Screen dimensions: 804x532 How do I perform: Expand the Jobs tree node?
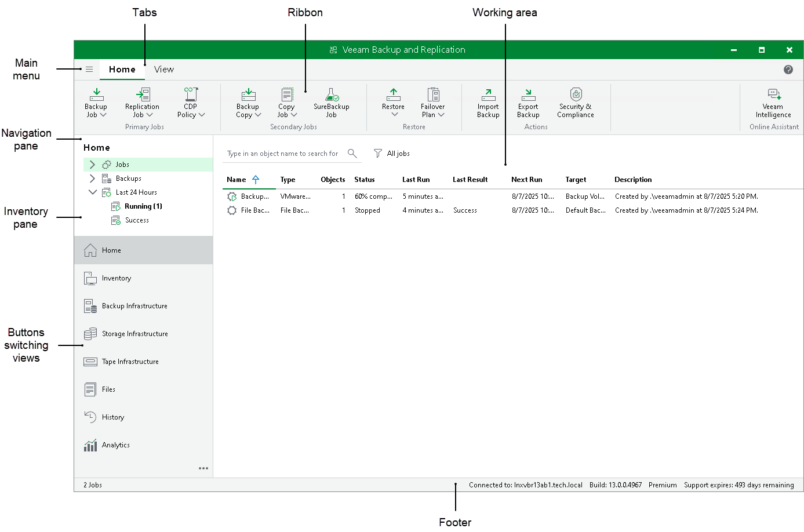tap(92, 165)
